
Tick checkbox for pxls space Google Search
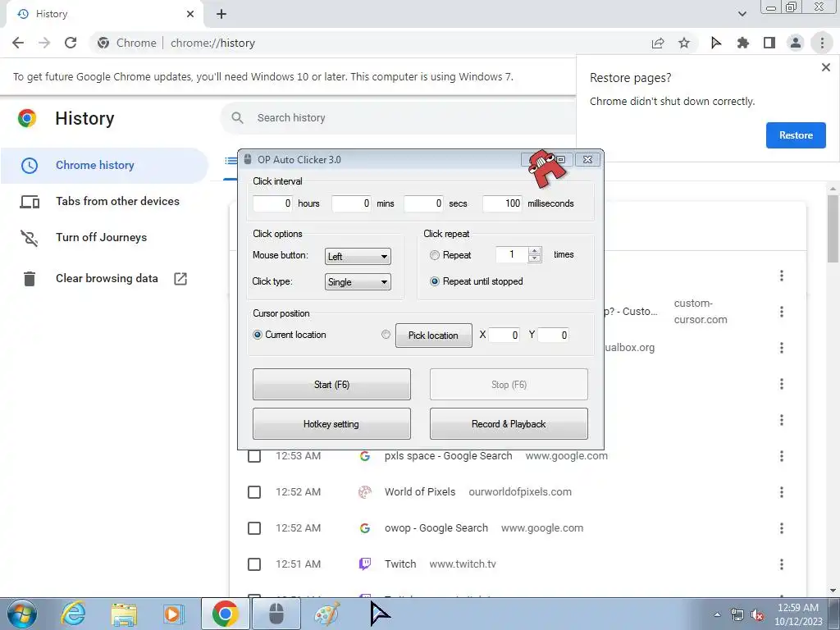[x=254, y=456]
